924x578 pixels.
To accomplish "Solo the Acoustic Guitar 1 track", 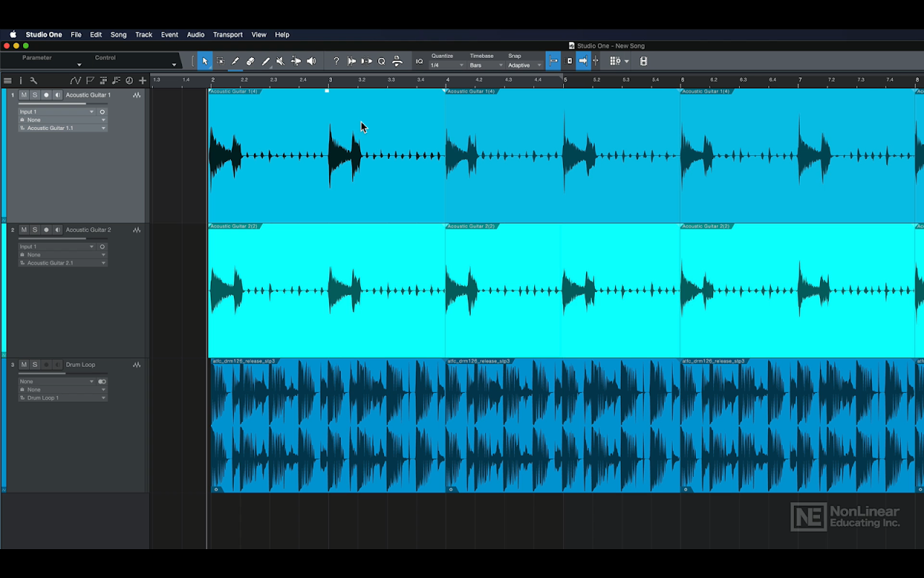I will pyautogui.click(x=35, y=95).
